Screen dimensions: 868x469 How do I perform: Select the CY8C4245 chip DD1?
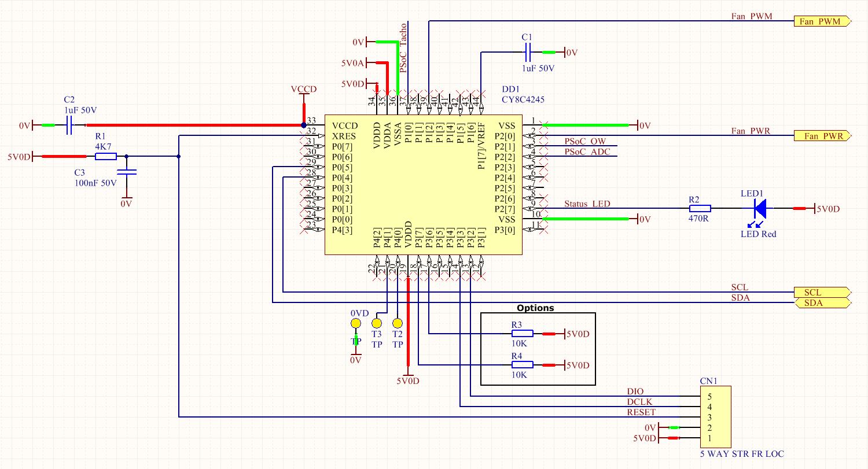424,185
